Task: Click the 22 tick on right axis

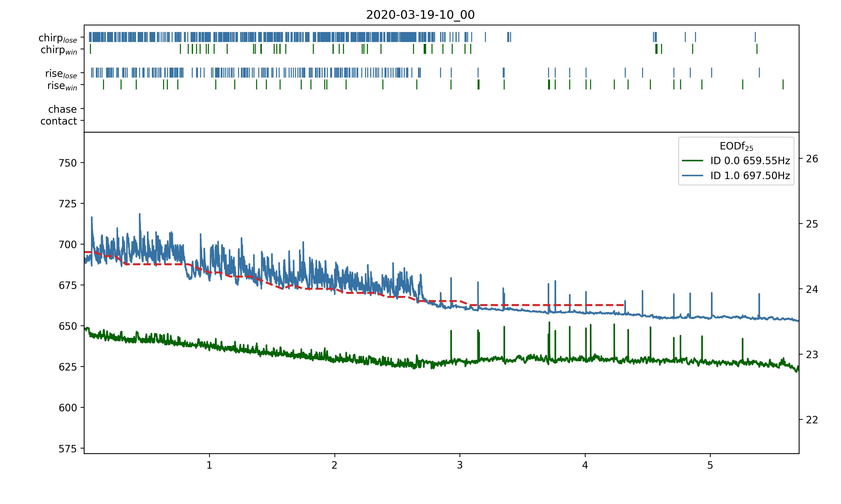Action: [x=812, y=420]
